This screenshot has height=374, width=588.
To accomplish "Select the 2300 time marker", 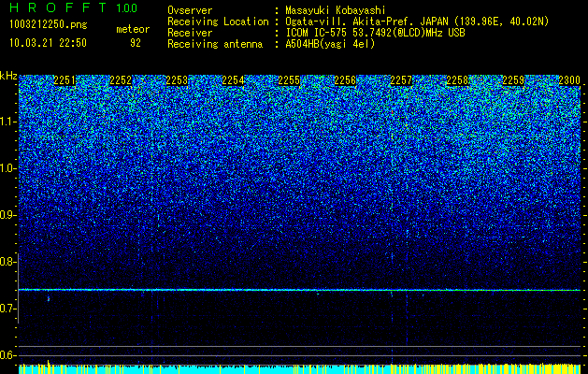I will [x=569, y=80].
